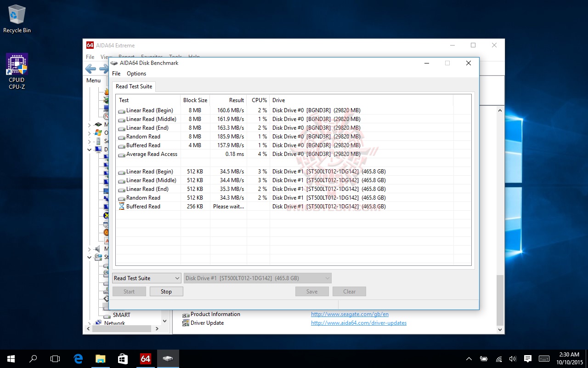588x368 pixels.
Task: Open the Windows Store from the taskbar
Action: coord(123,359)
